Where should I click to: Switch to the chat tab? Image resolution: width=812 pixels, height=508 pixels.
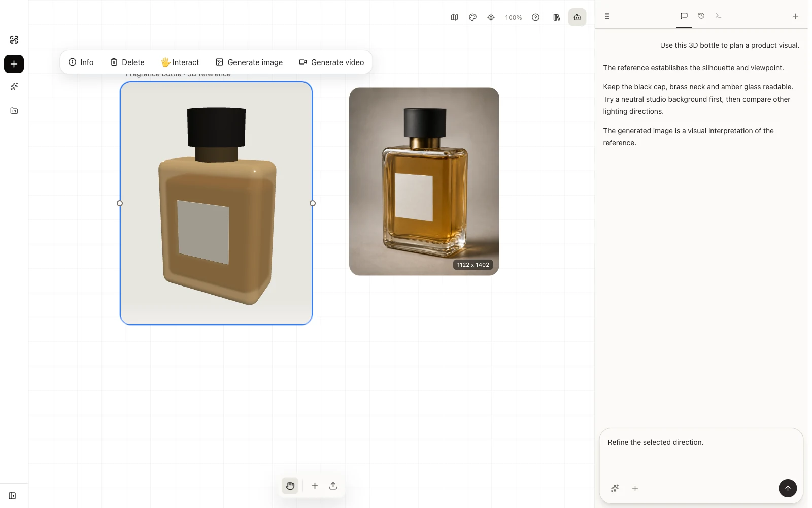684,16
